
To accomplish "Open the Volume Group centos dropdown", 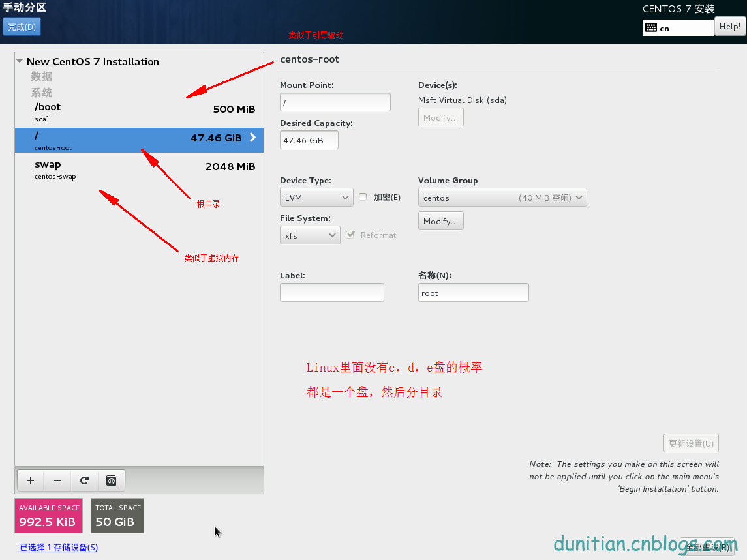I will coord(502,197).
